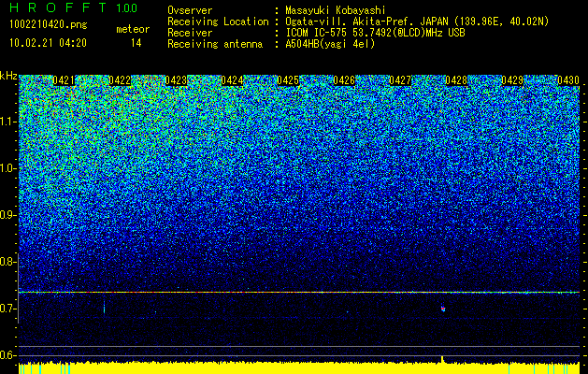Click the 'Receiving antenna' label

pyautogui.click(x=215, y=44)
